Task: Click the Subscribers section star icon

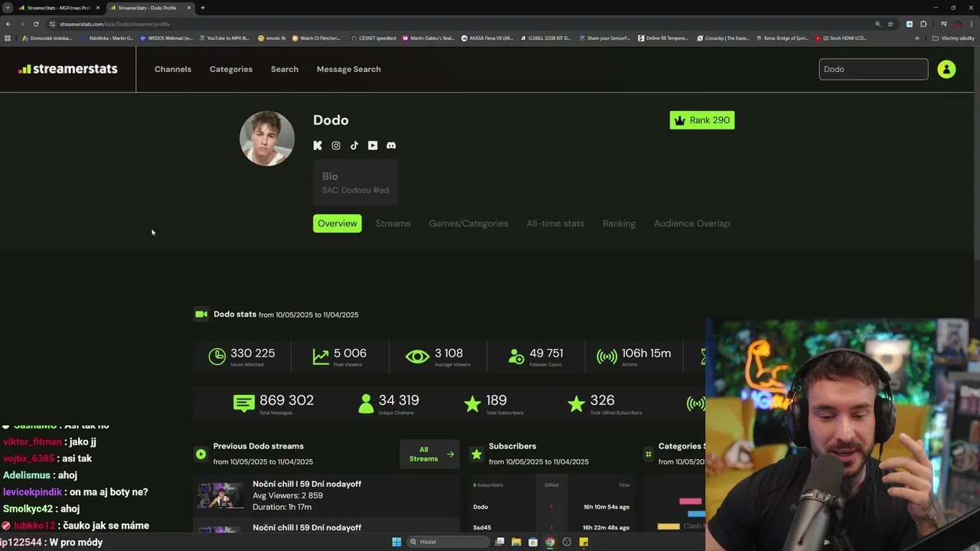Action: coord(476,454)
